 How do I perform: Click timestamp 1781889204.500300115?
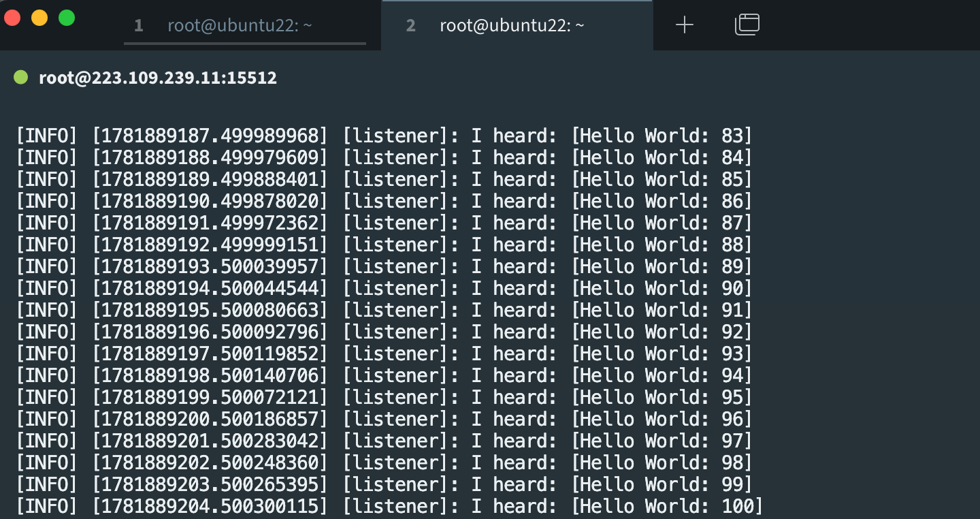coord(210,506)
